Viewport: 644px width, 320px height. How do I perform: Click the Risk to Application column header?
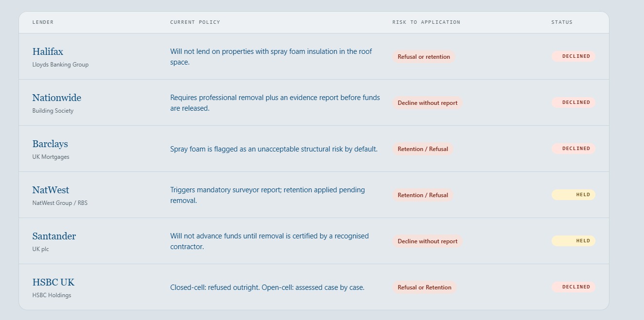426,22
